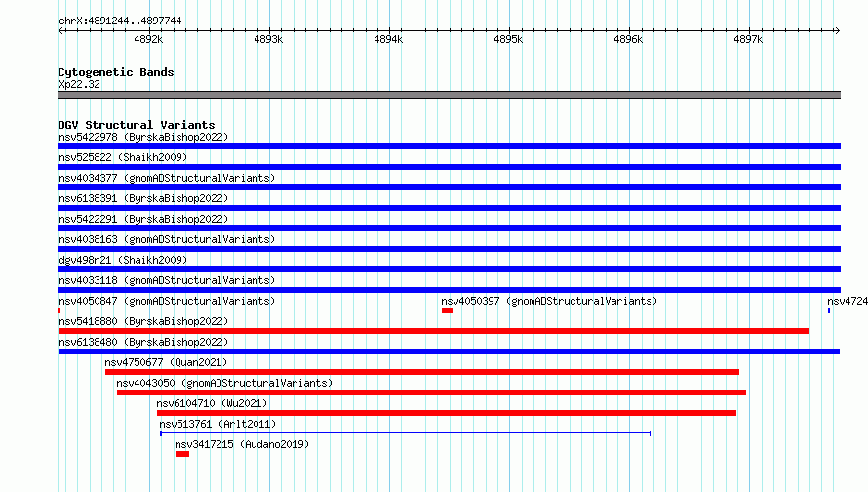
Task: Select the Xp22.32 band label
Action: 79,84
